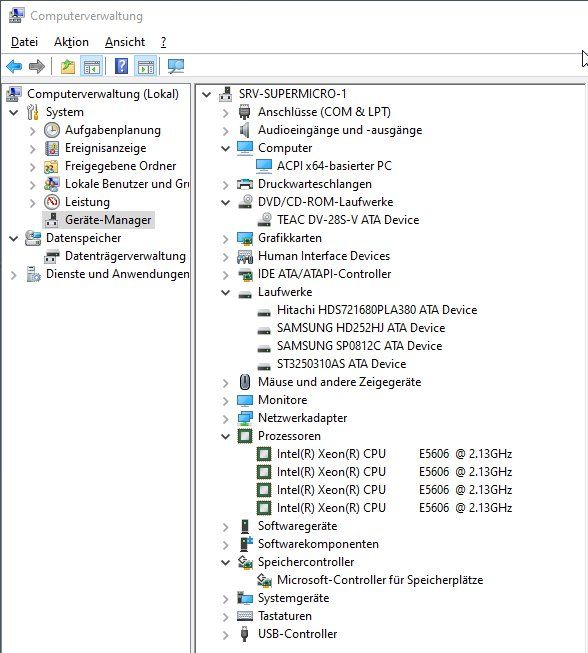
Task: Click the Back arrow toolbar icon
Action: (x=14, y=66)
